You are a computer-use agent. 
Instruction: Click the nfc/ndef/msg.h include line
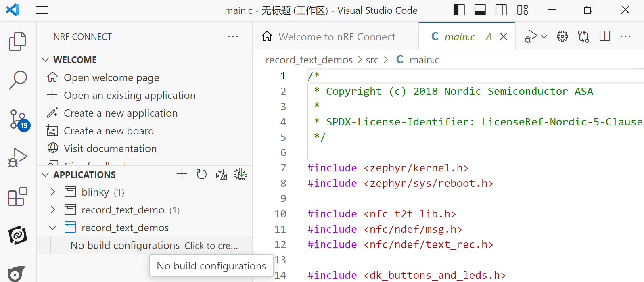(x=385, y=229)
